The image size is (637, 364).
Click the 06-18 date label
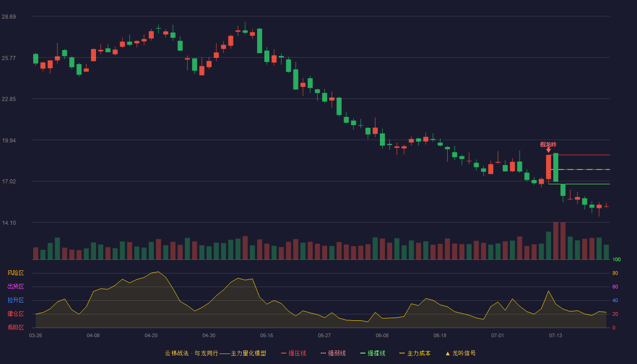(x=440, y=335)
